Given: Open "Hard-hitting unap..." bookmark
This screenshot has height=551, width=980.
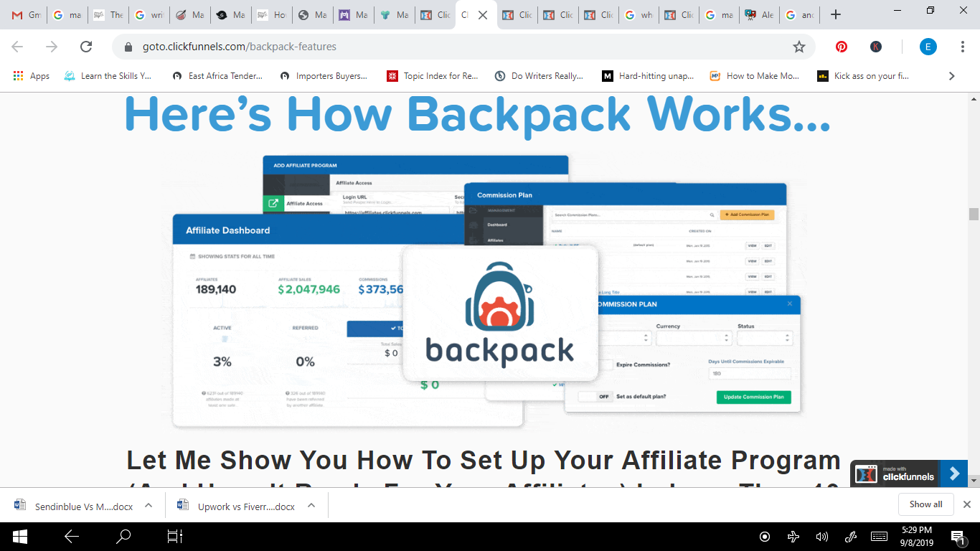Looking at the screenshot, I should click(x=648, y=76).
